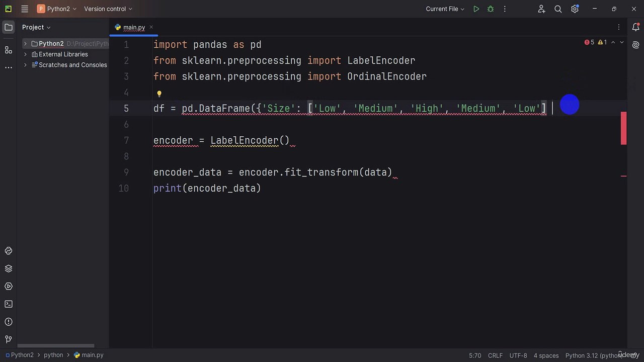Open the Services tool window
This screenshot has width=644, height=362.
(9, 286)
